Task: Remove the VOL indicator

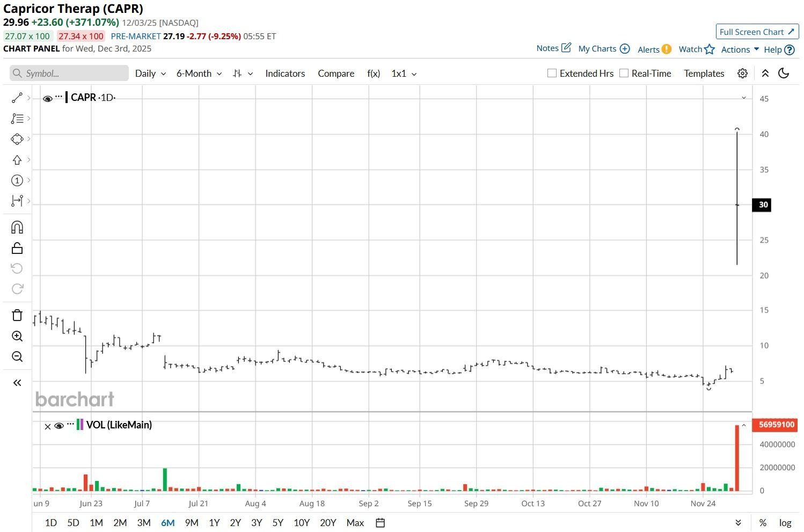Action: click(x=47, y=426)
